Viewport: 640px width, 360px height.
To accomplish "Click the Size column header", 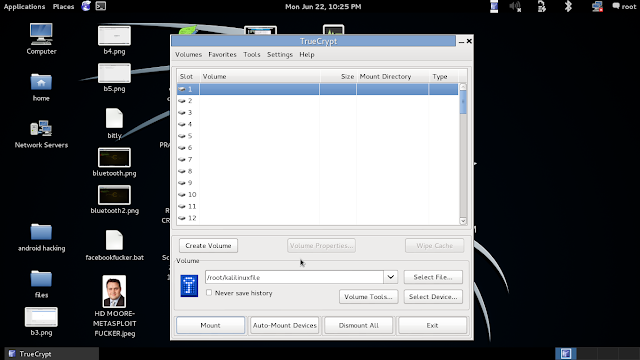I will 338,76.
